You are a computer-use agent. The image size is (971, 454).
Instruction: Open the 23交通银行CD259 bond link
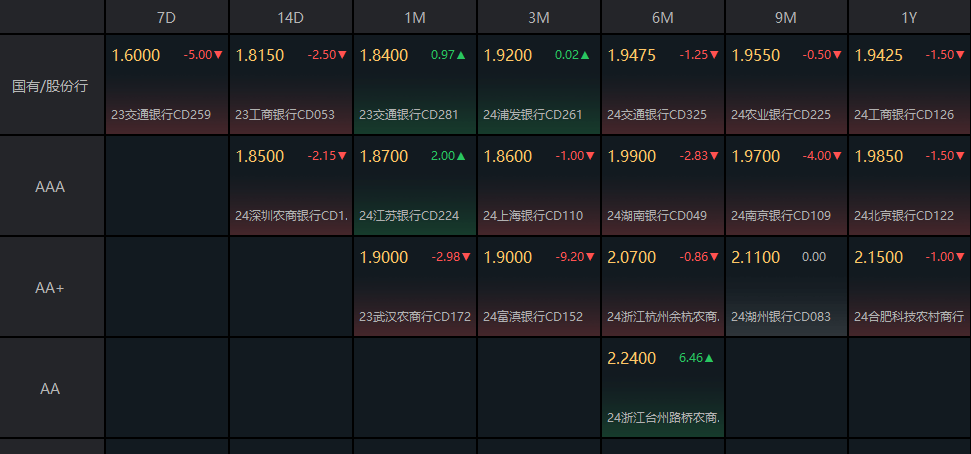point(161,115)
